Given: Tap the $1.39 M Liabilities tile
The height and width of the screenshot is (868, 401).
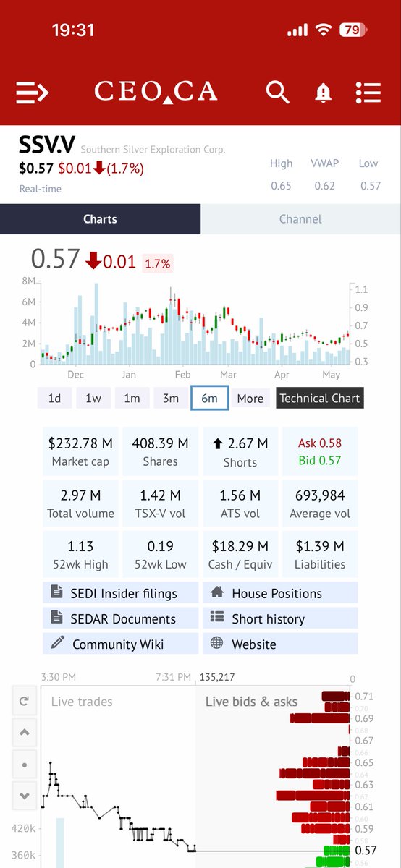Looking at the screenshot, I should pyautogui.click(x=320, y=555).
